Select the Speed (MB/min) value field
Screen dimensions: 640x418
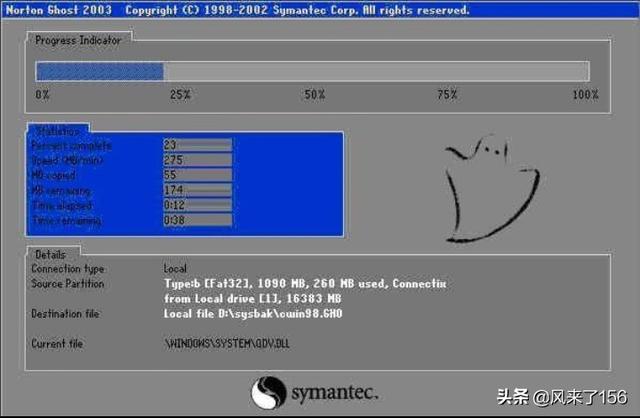pos(197,159)
